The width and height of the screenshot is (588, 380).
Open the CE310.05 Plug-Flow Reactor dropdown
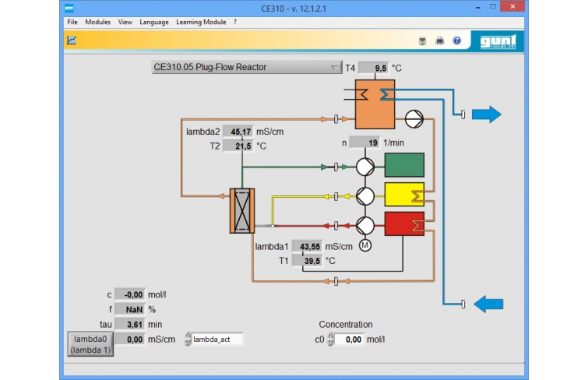tap(247, 67)
